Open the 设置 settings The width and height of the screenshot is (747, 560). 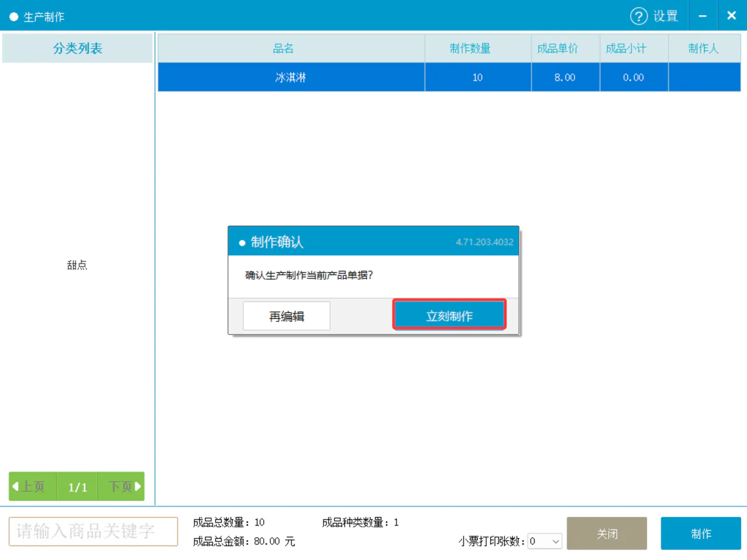pyautogui.click(x=665, y=16)
